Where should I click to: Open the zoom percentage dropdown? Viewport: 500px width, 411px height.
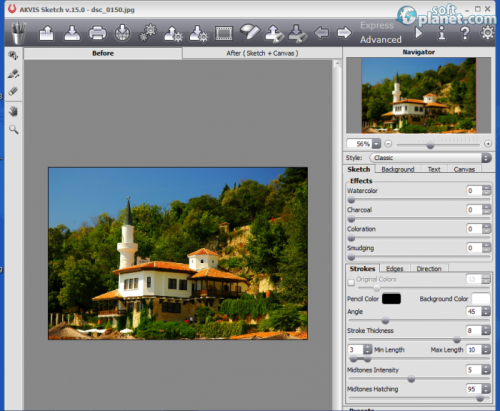tap(376, 144)
